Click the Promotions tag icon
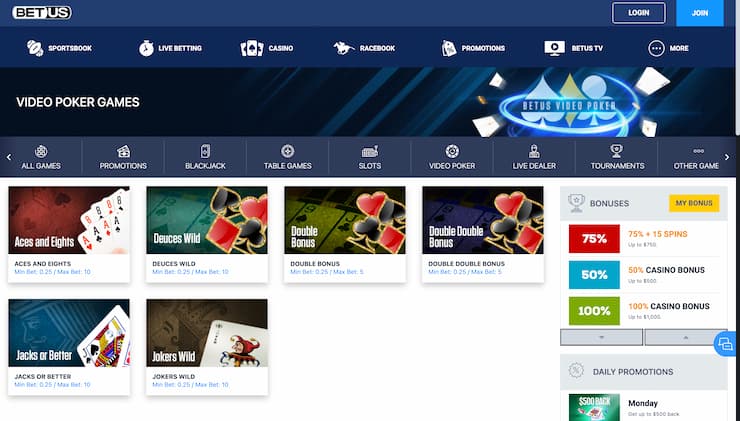This screenshot has width=740, height=421. point(449,48)
